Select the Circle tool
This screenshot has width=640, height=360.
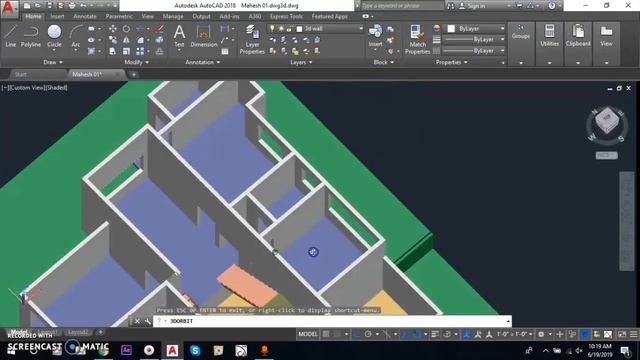point(54,36)
